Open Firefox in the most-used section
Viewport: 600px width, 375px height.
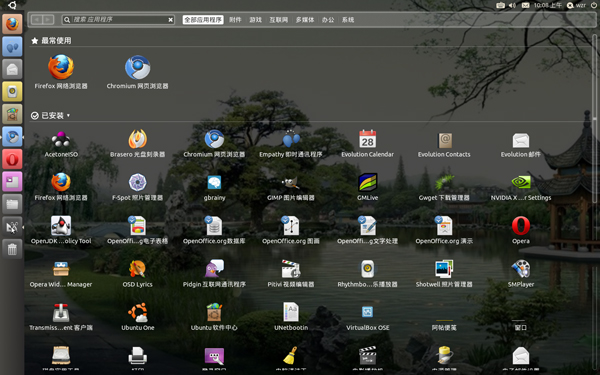(61, 72)
